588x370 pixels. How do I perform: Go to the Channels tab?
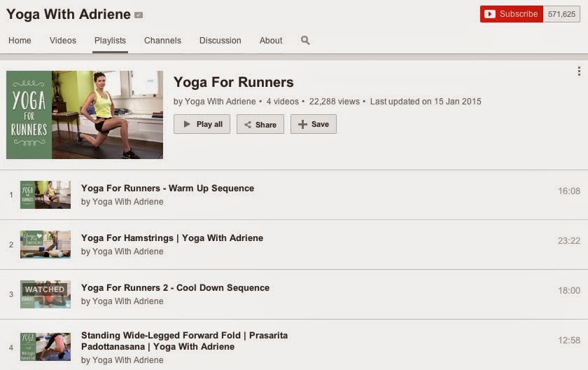(x=162, y=41)
